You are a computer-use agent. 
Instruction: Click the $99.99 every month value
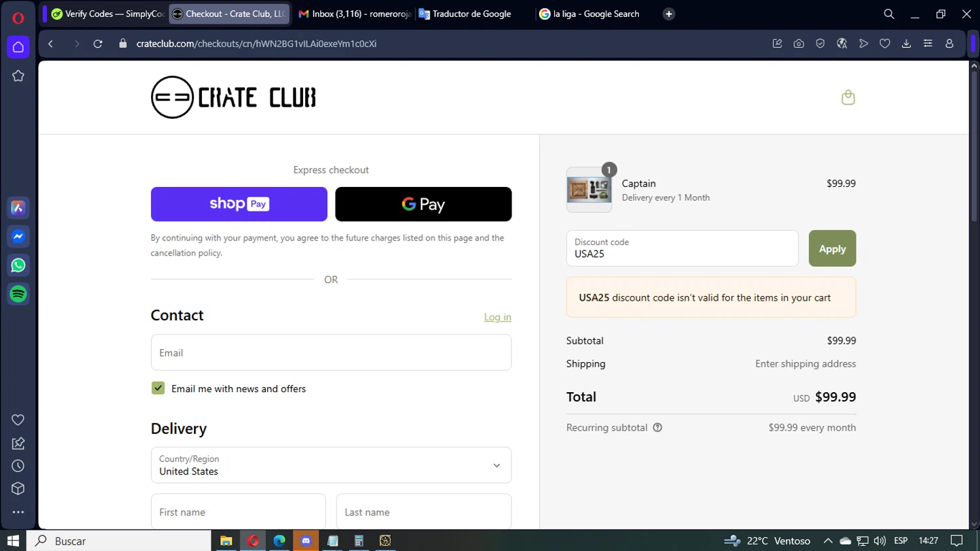tap(812, 427)
